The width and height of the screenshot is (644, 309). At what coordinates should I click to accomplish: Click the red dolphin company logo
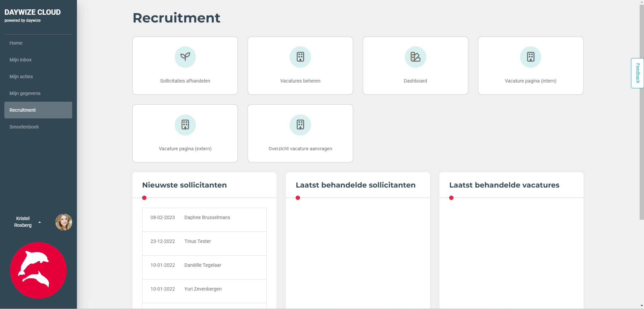point(38,270)
